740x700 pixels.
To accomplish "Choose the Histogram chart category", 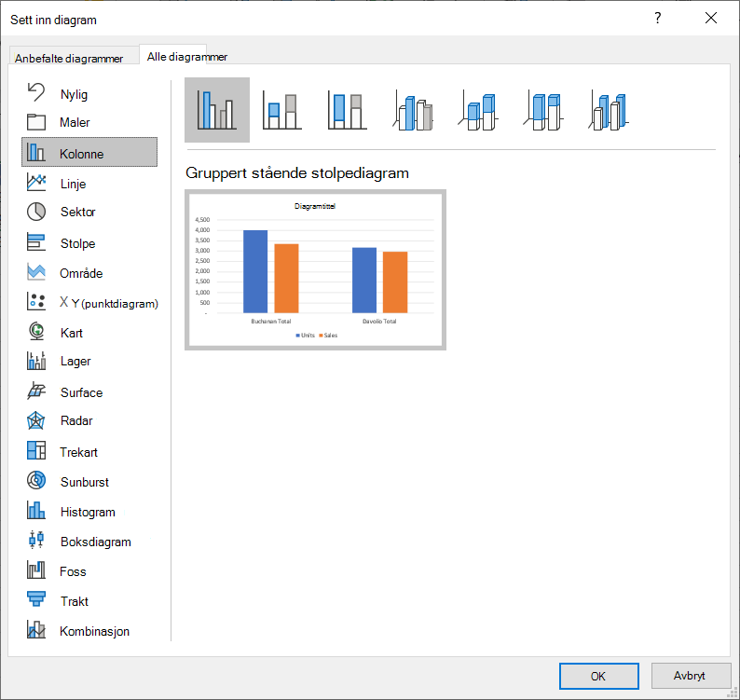I will click(x=89, y=512).
